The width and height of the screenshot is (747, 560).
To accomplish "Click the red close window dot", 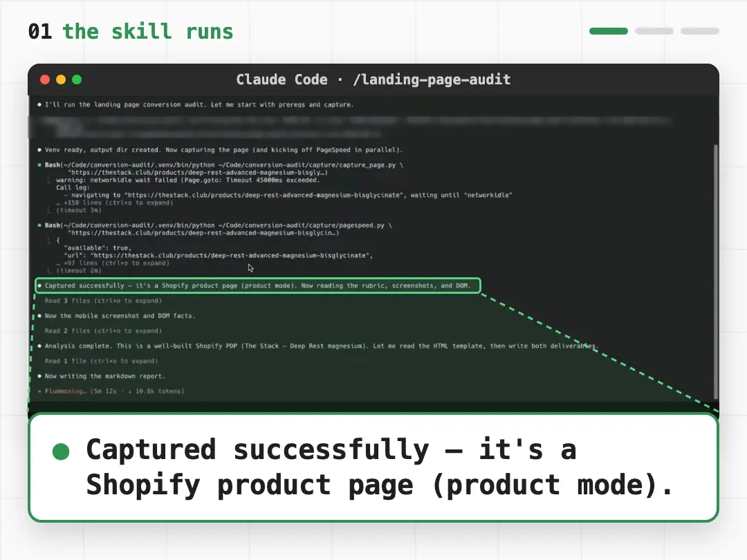I will tap(45, 80).
